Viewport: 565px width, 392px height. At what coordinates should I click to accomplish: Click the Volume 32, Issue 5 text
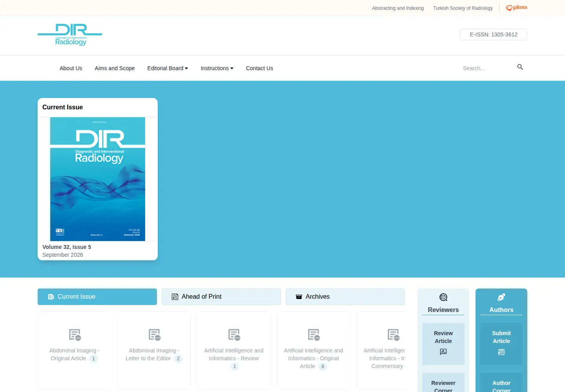[67, 247]
